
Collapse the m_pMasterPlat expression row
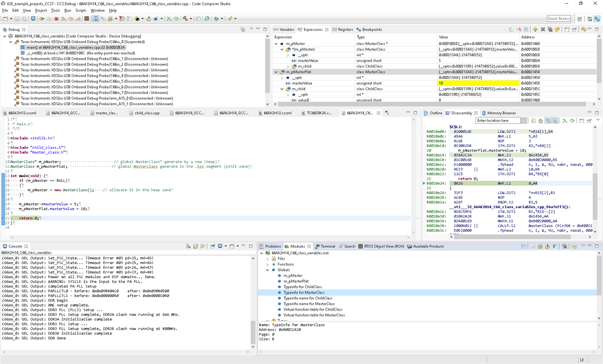point(276,72)
